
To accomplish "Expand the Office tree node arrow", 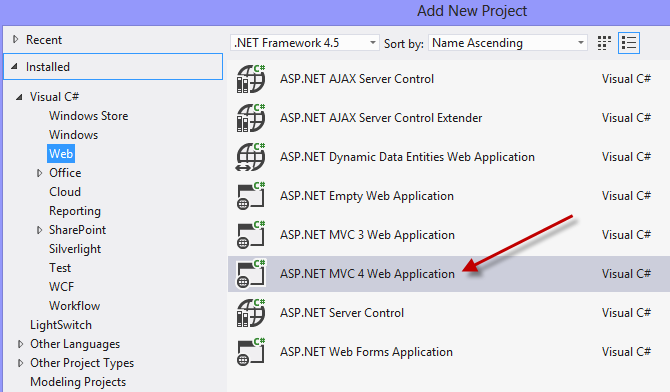I will 39,173.
